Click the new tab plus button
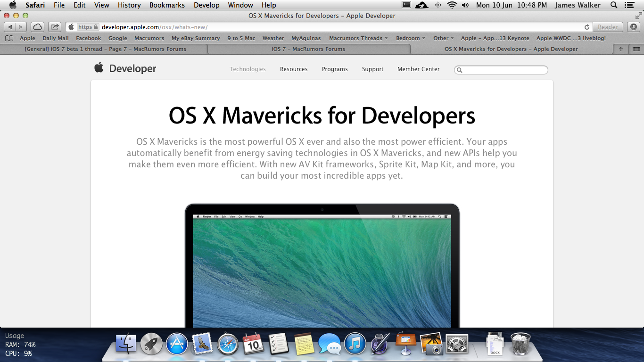The height and width of the screenshot is (362, 644). coord(621,49)
